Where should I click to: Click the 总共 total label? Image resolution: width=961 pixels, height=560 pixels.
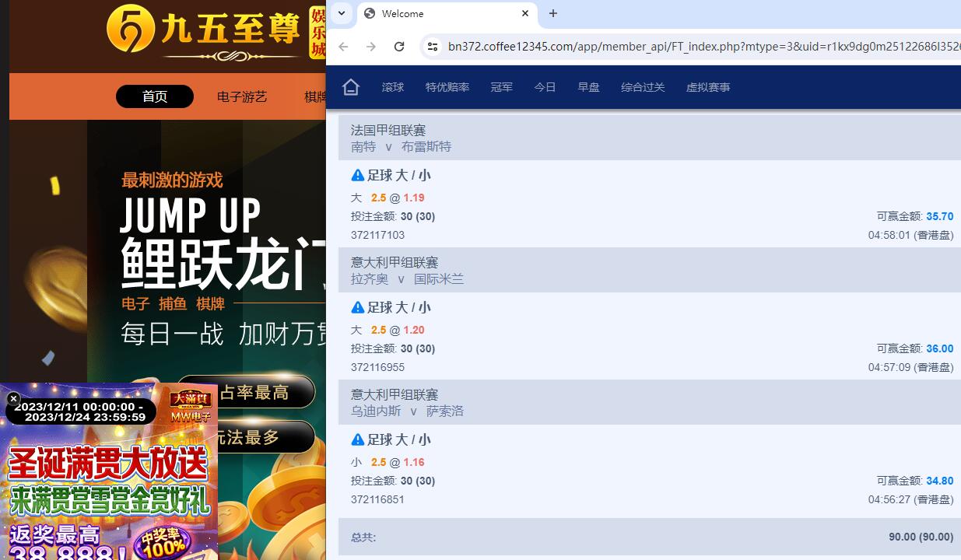[x=363, y=537]
